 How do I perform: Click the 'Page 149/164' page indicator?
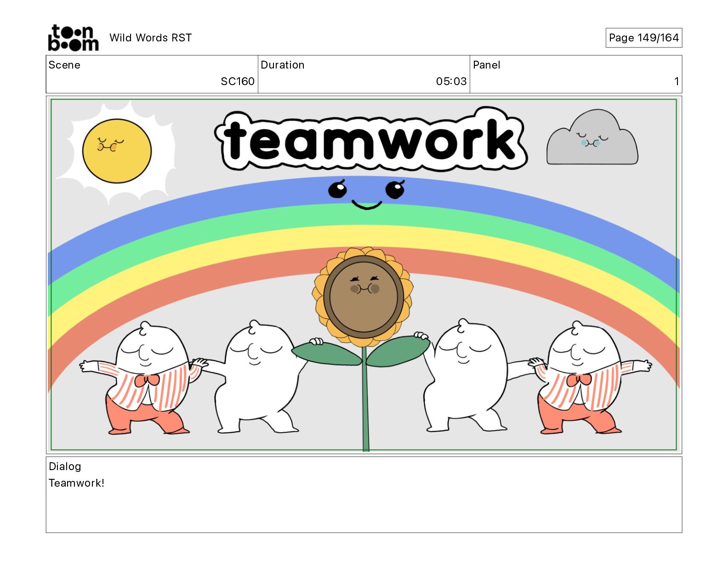[x=643, y=38]
